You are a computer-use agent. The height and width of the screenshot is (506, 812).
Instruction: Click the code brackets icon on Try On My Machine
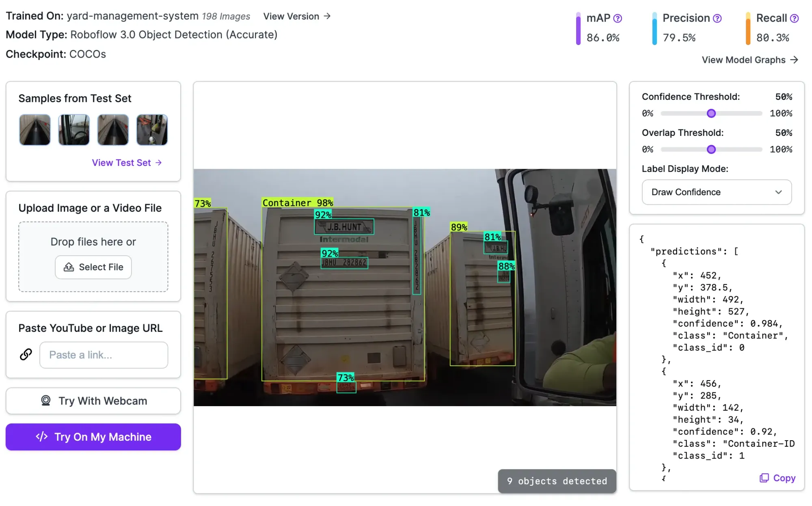(42, 437)
